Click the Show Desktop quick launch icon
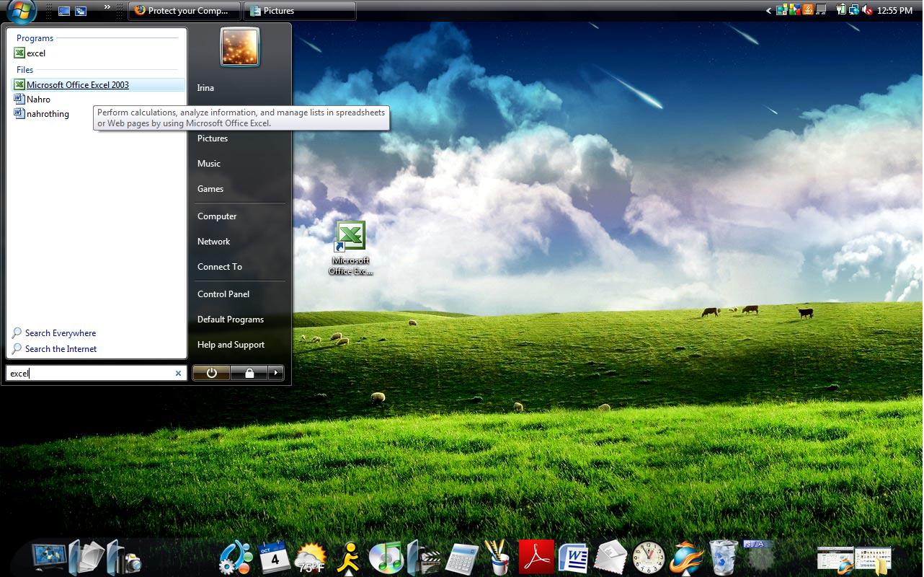924x577 pixels. 64,11
